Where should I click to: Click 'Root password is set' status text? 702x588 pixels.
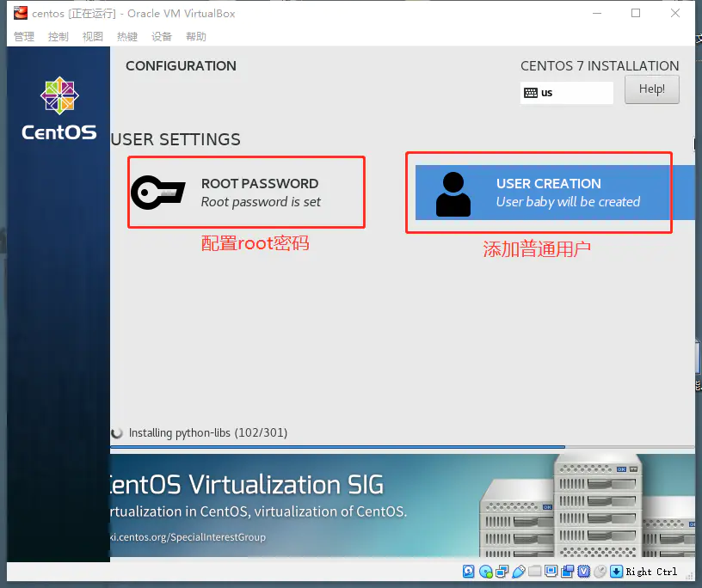(261, 202)
